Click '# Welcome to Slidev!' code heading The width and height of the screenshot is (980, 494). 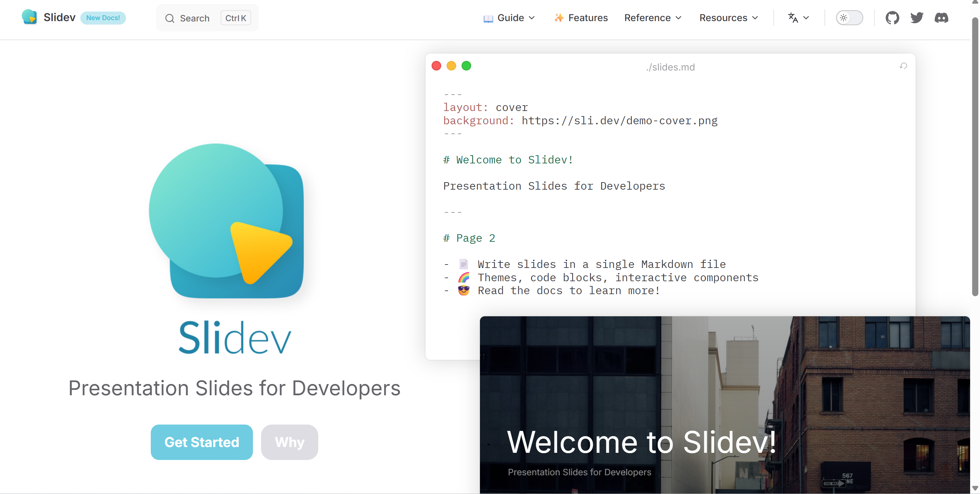pos(508,159)
